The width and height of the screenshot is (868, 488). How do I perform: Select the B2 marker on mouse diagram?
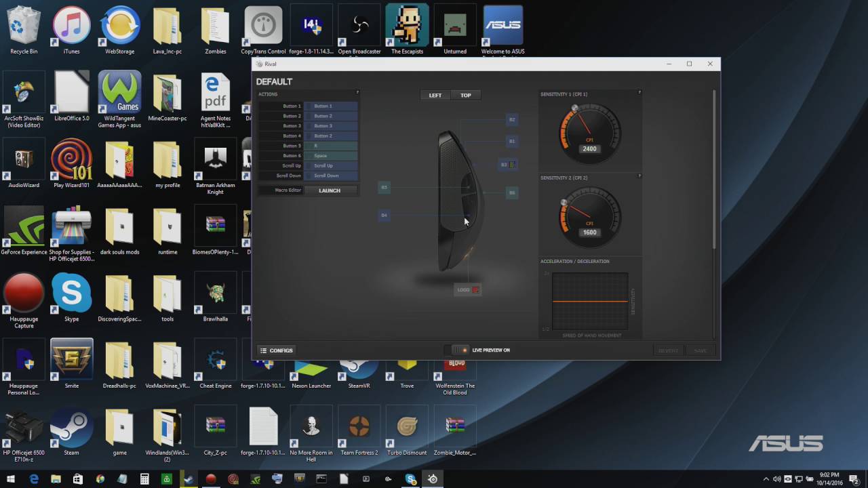coord(512,119)
